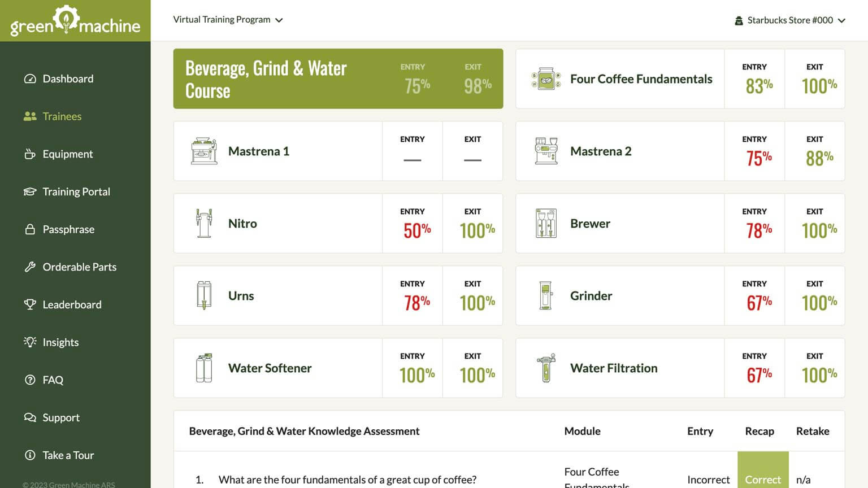The width and height of the screenshot is (868, 488).
Task: Click the Passphrase lock icon
Action: click(30, 229)
